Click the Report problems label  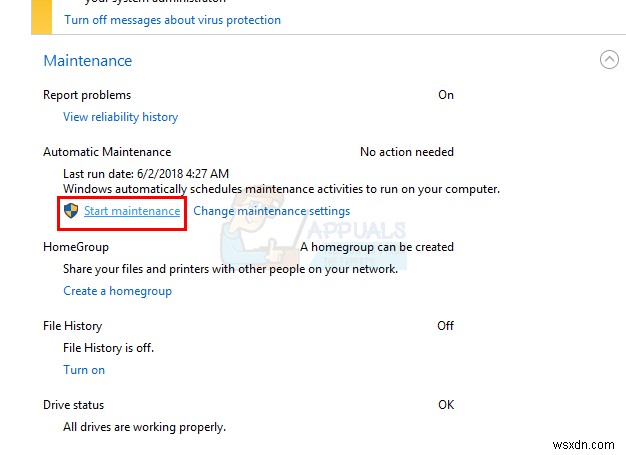tap(87, 95)
